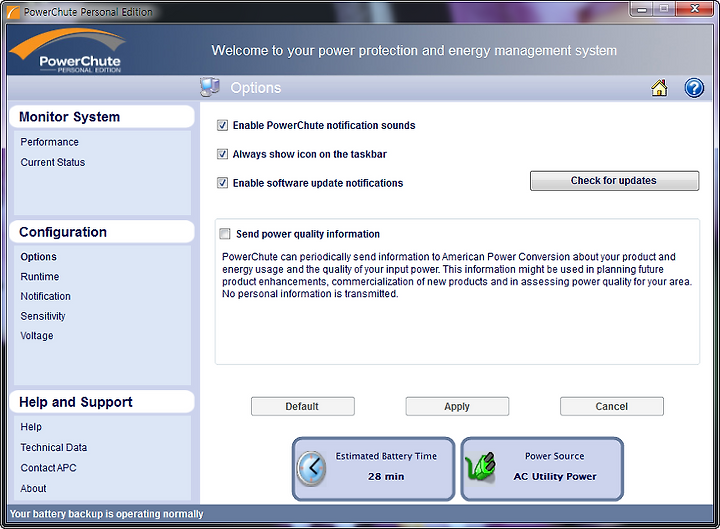Open the Runtime settings
This screenshot has width=720, height=529.
tap(40, 277)
